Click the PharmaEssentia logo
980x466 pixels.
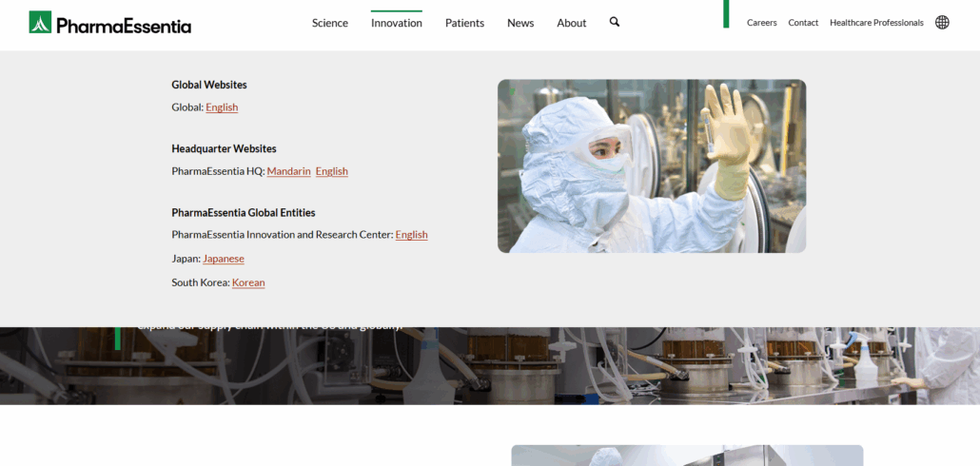(x=109, y=23)
